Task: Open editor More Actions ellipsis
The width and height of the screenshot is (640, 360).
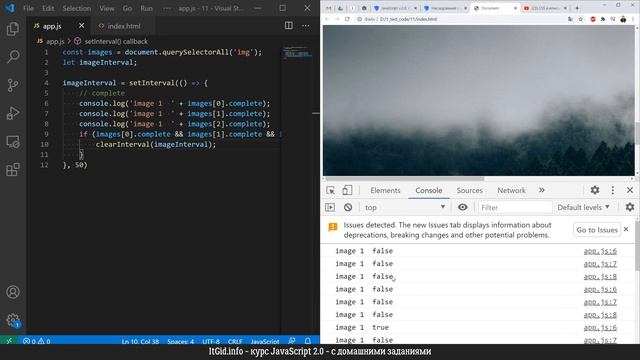Action: [306, 25]
